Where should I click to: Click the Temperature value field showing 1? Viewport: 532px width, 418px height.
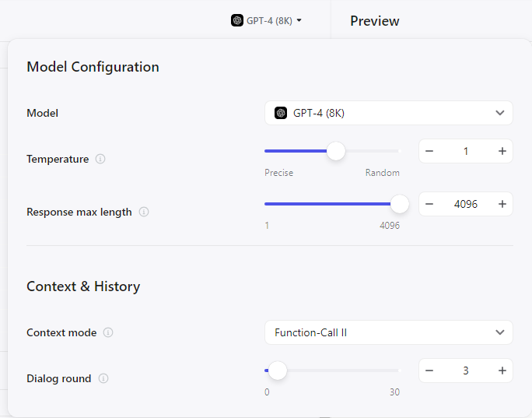tap(466, 151)
